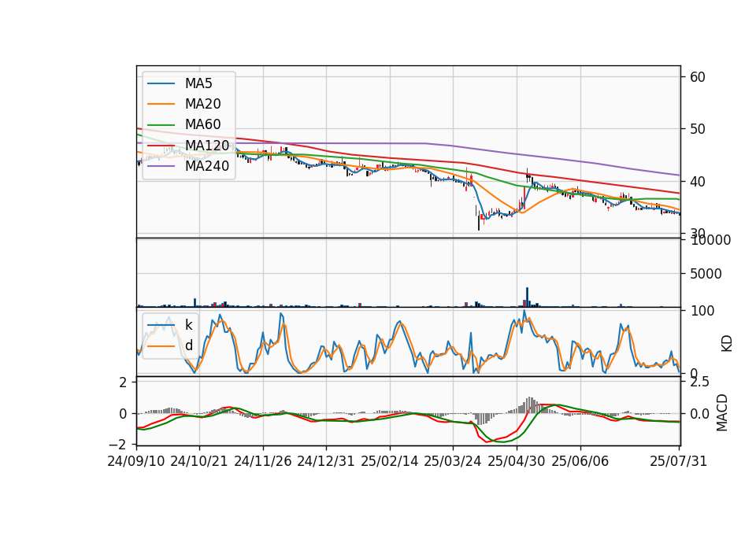Click the MA60 legend label
Screen dimensions: 756x543
click(202, 125)
